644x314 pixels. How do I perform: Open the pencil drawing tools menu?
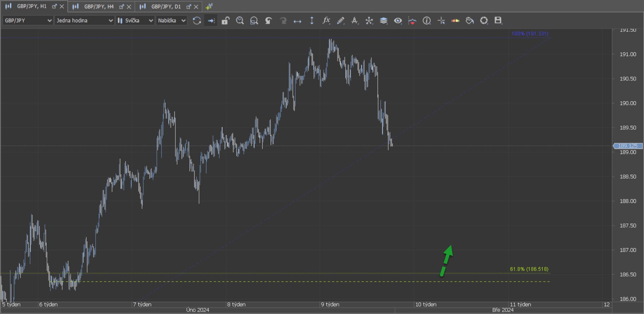pos(341,21)
